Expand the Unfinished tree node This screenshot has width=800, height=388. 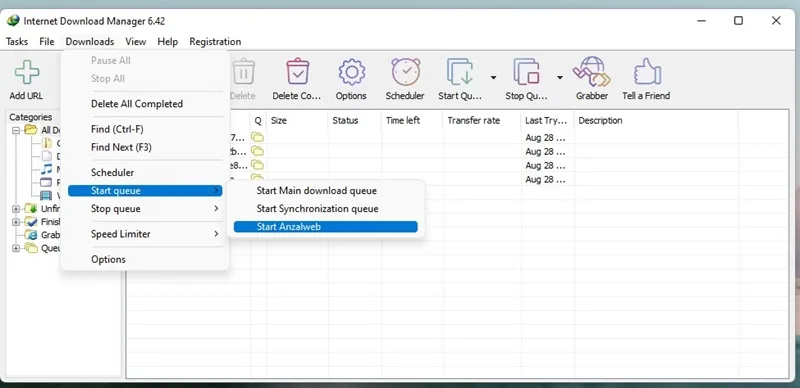pyautogui.click(x=16, y=209)
